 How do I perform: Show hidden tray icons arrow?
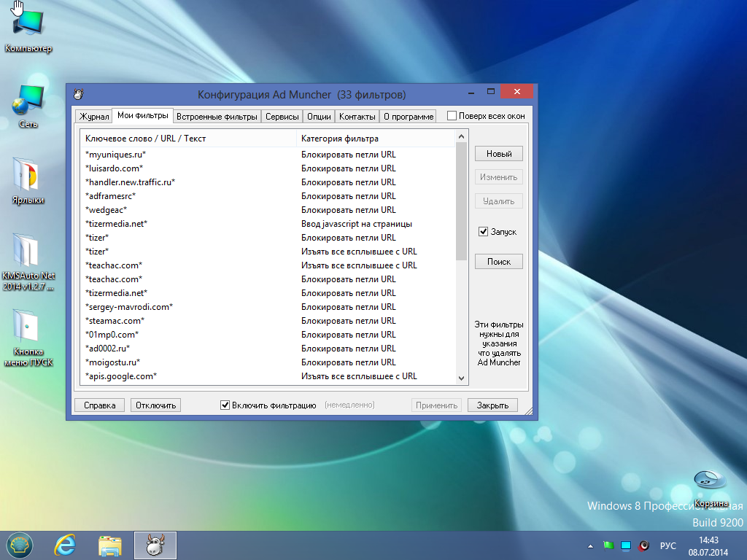[x=590, y=545]
